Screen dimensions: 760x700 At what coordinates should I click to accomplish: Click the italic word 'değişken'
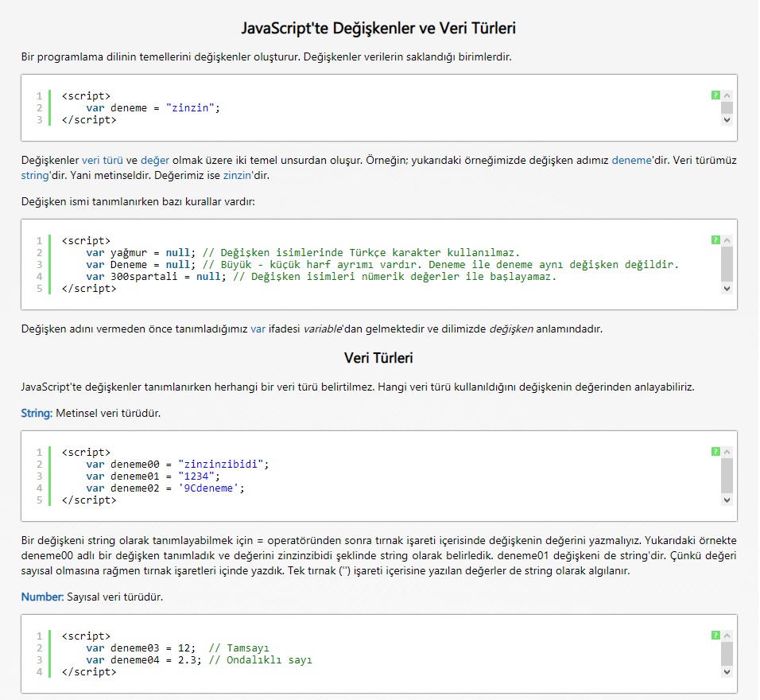pyautogui.click(x=511, y=329)
